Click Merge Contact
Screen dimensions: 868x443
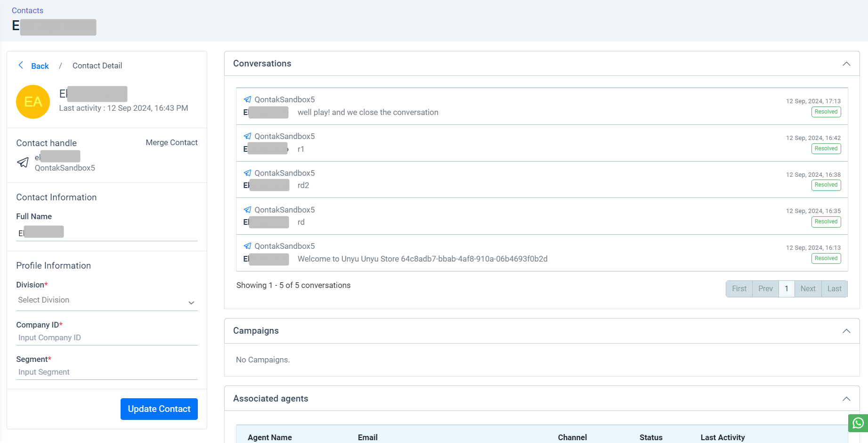tap(171, 142)
